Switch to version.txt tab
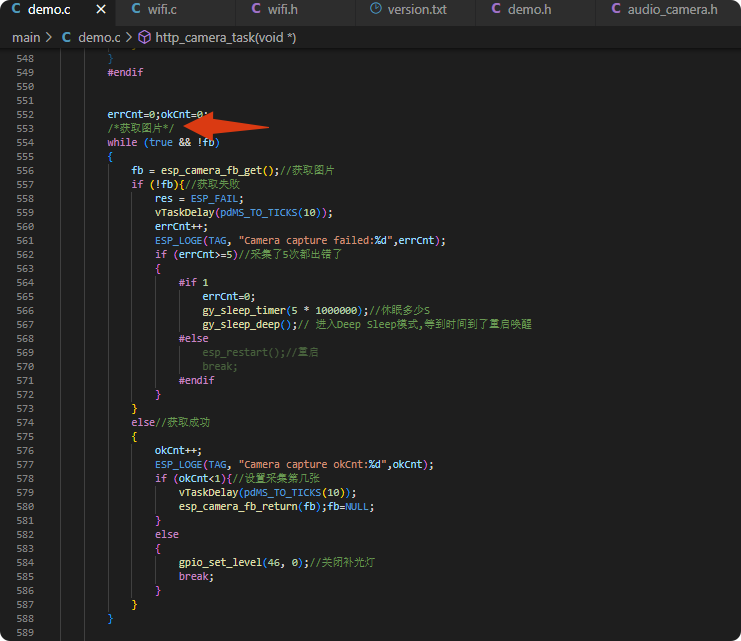The width and height of the screenshot is (741, 641). coord(416,9)
